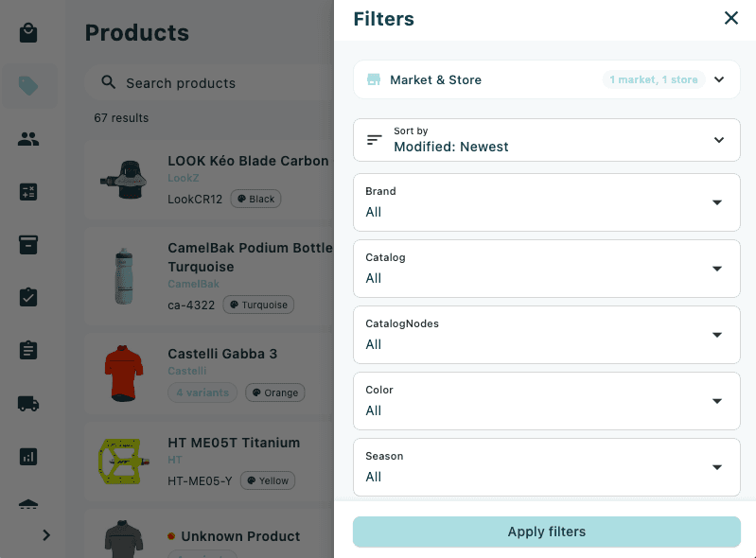The image size is (756, 558).
Task: Focus the Search products field
Action: 210,83
